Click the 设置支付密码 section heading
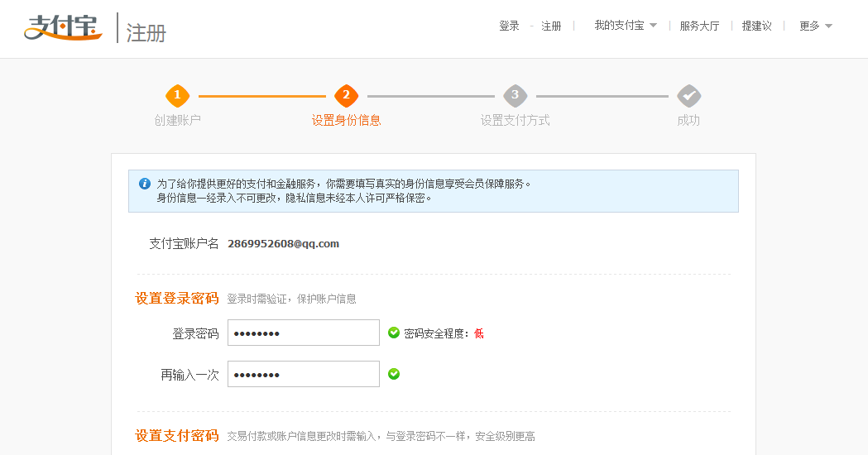 (177, 436)
